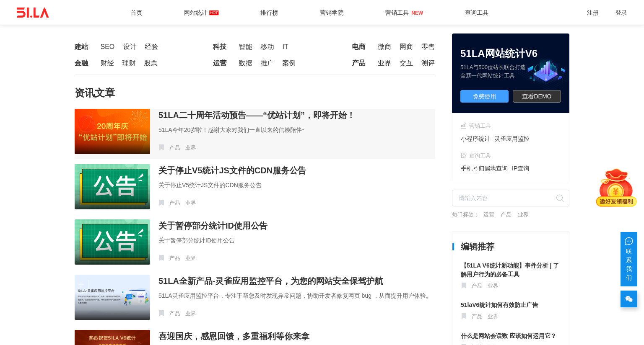Open the invite friends reward bag icon
This screenshot has width=644, height=345.
click(616, 188)
